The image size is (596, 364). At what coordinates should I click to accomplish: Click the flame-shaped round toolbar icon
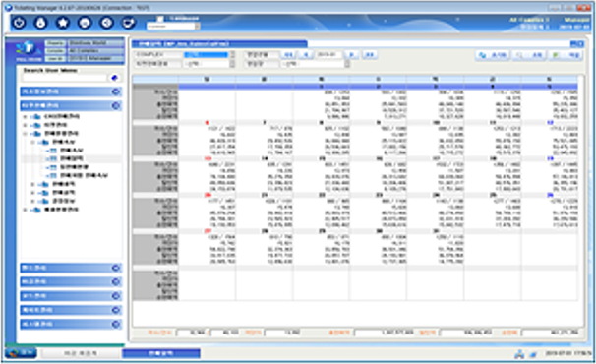click(x=40, y=23)
